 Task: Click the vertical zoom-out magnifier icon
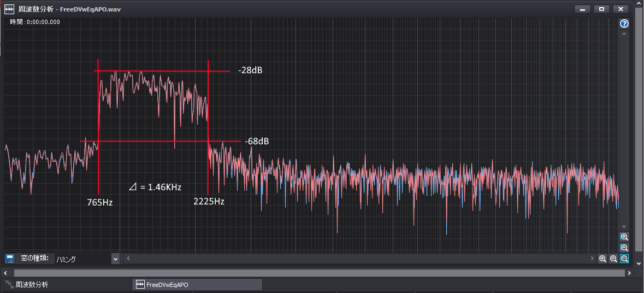coord(624,248)
